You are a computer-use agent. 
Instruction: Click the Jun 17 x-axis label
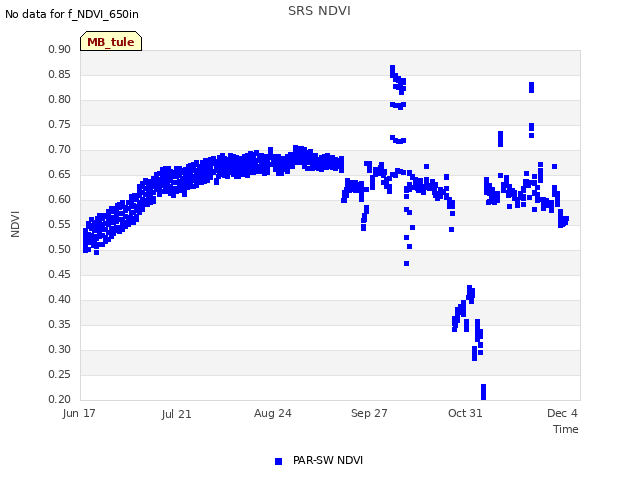79,413
